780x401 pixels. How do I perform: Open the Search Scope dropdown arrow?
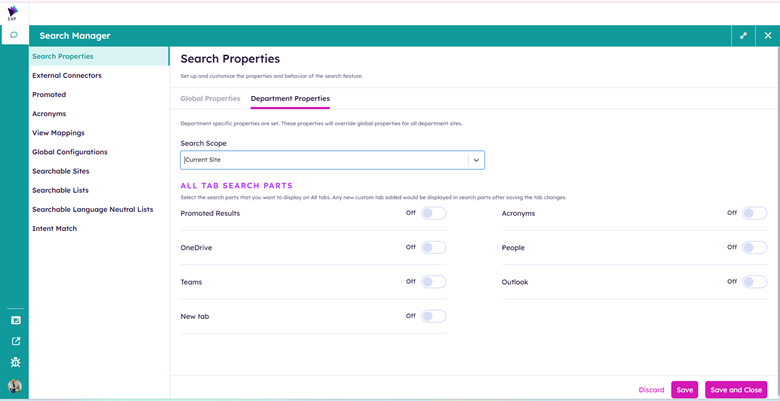point(476,160)
